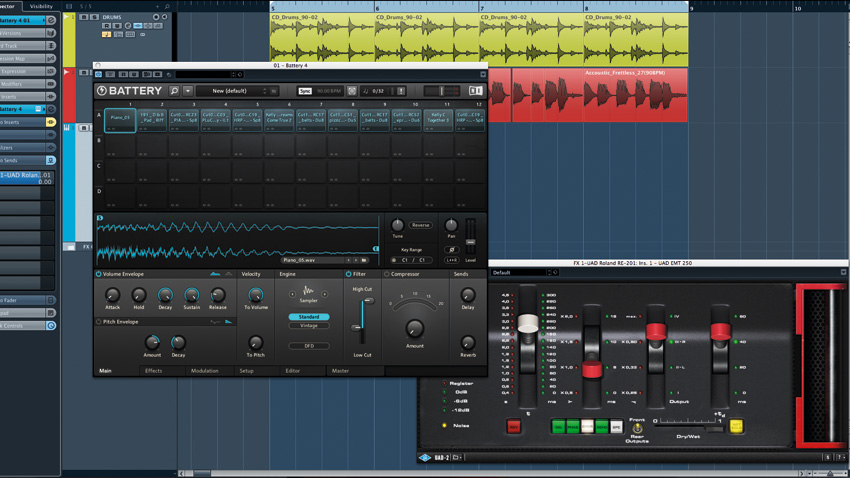This screenshot has height=478, width=850.
Task: Toggle the Pitch Envelope power button
Action: pos(99,322)
